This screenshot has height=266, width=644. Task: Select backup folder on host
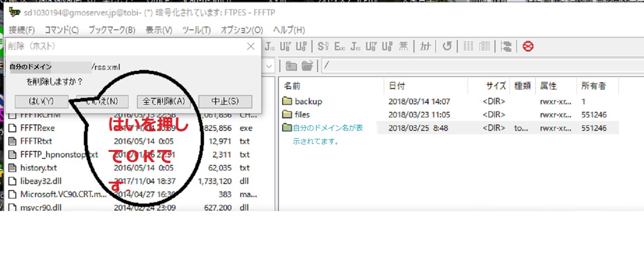pos(308,102)
